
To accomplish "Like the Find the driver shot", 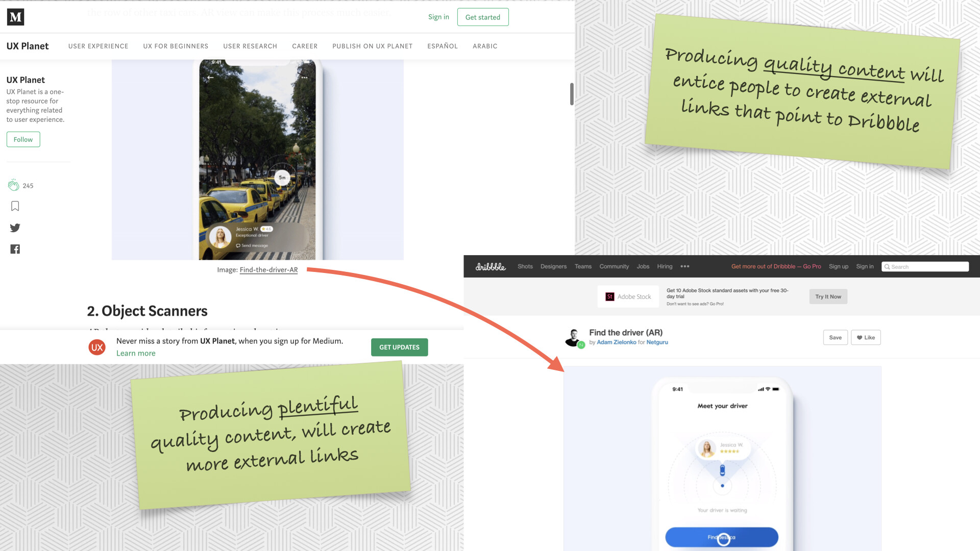I will 866,337.
